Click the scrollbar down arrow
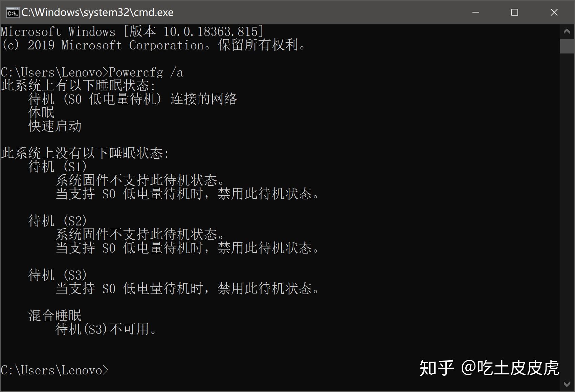 (567, 384)
